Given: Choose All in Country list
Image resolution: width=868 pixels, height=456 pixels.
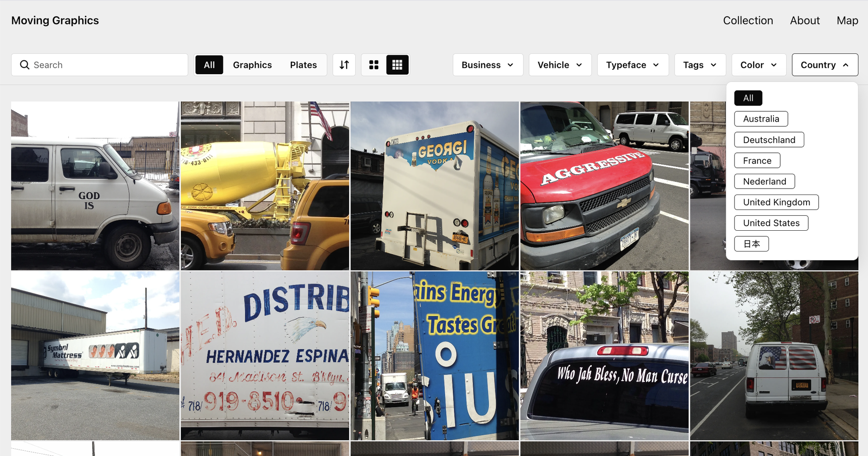Looking at the screenshot, I should pyautogui.click(x=748, y=98).
